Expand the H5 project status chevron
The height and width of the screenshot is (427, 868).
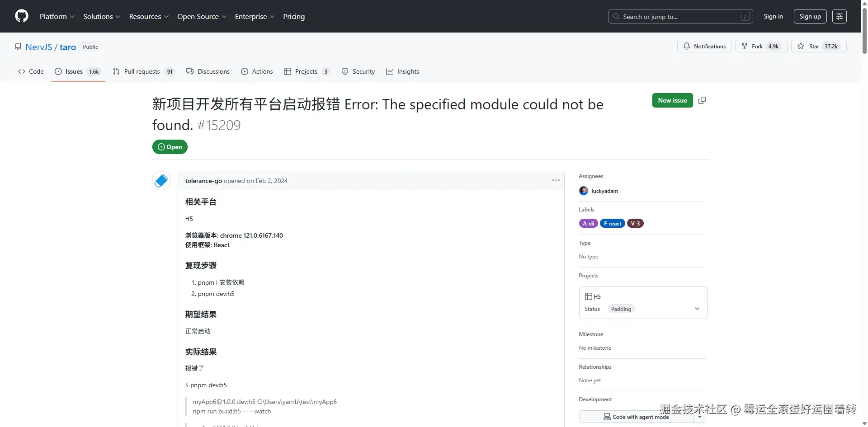pos(697,309)
